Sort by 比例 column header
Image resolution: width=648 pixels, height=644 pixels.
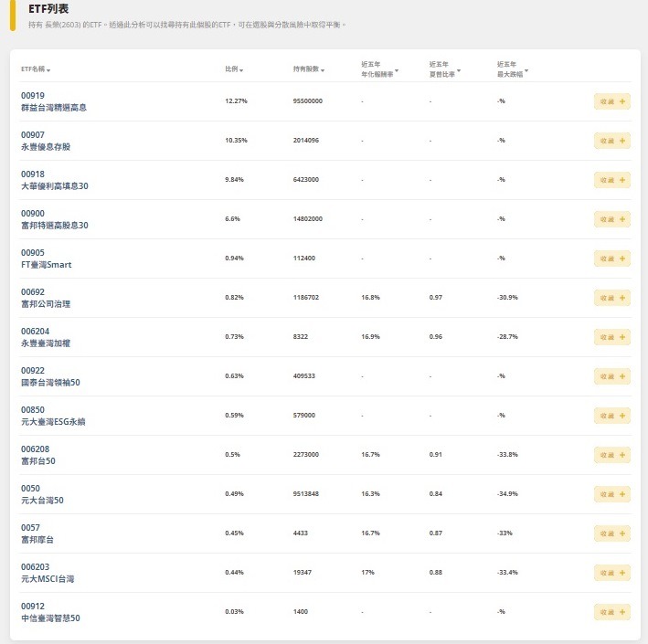234,69
